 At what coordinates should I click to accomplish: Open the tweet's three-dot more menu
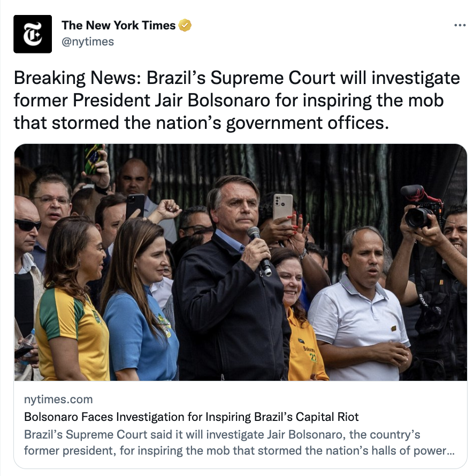pos(460,25)
